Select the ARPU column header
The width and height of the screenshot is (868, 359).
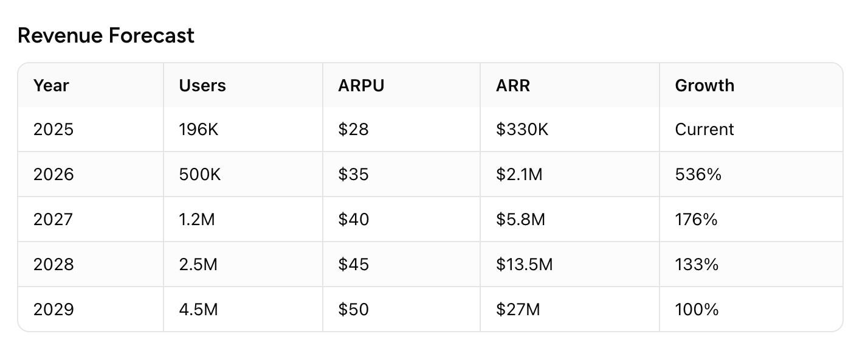tap(361, 86)
